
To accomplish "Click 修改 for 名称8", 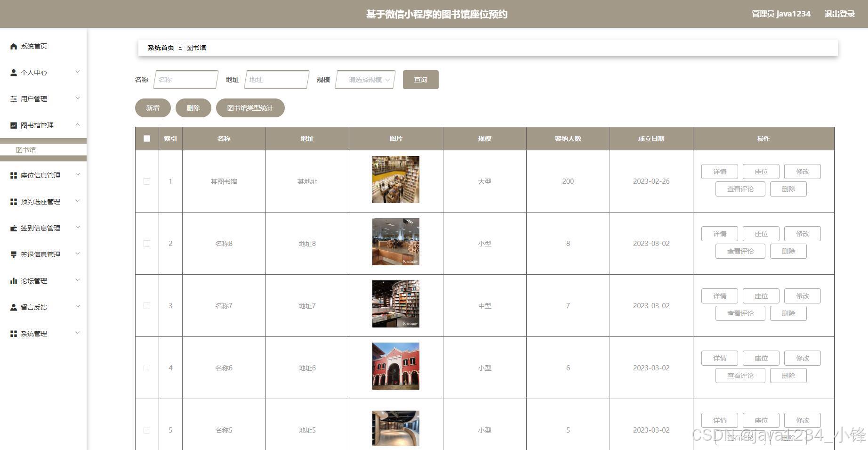I will pos(803,234).
